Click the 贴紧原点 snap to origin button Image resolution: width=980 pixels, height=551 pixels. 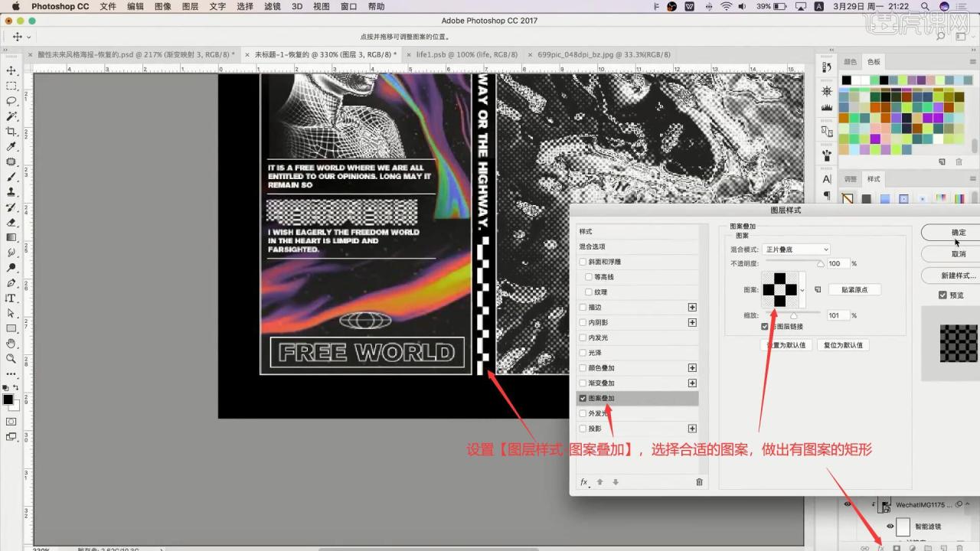854,290
